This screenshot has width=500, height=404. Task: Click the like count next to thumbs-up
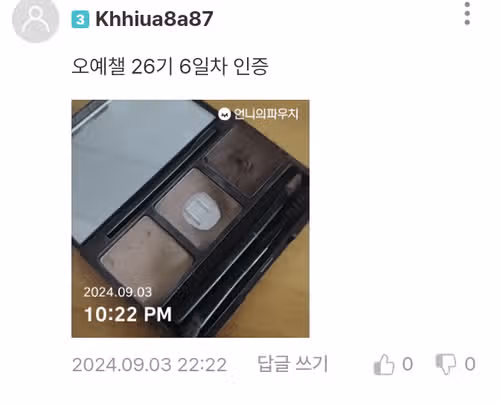(x=408, y=364)
